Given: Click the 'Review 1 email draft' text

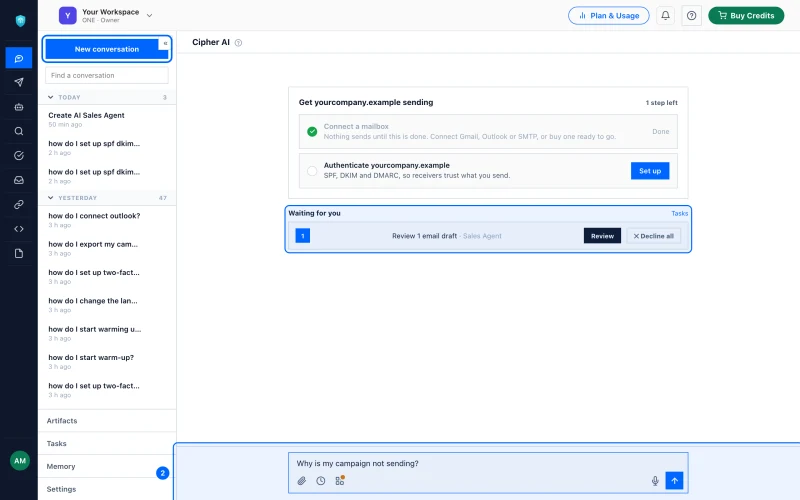Looking at the screenshot, I should tap(424, 236).
